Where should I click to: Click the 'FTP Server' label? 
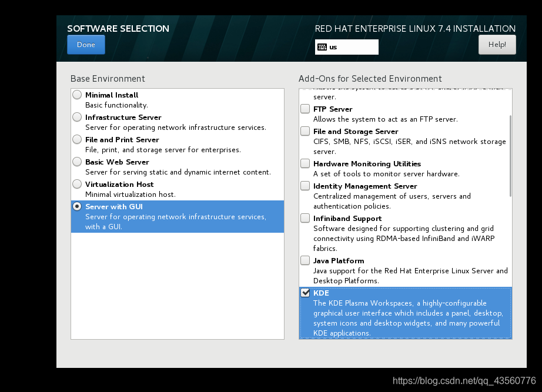[333, 109]
